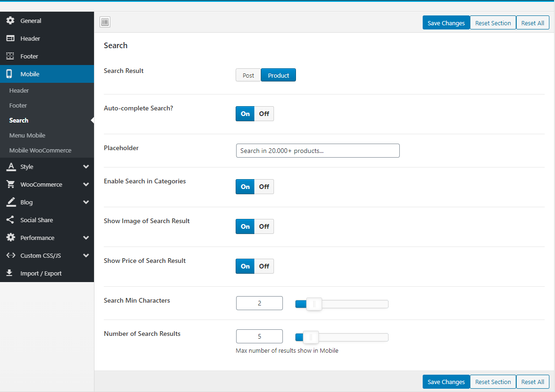Click the Import / Export download icon
The height and width of the screenshot is (392, 555).
pyautogui.click(x=10, y=273)
